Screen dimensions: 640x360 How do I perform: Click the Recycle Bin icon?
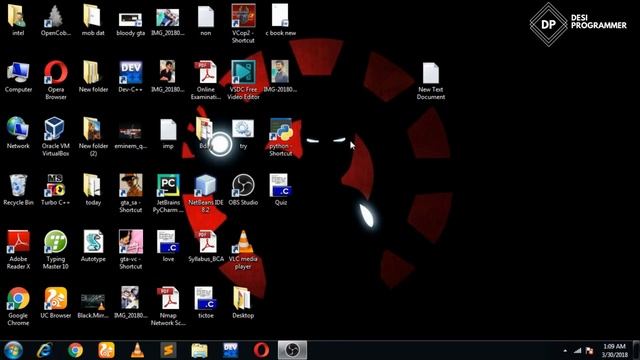tap(18, 186)
